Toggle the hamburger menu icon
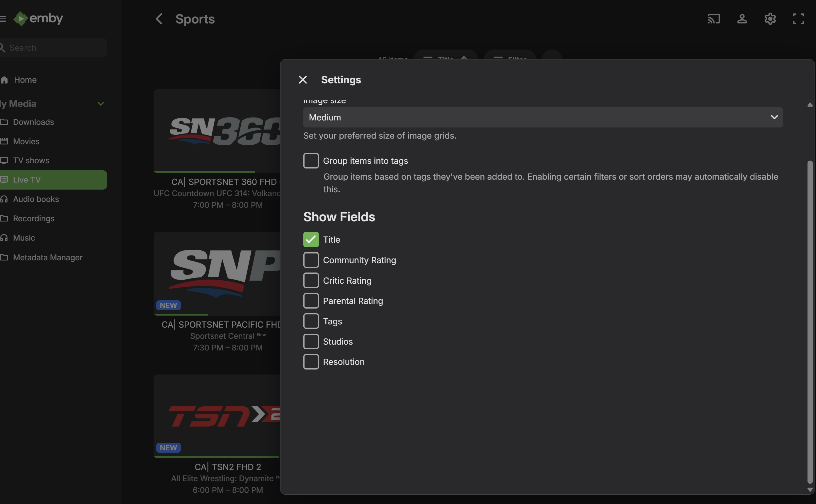The height and width of the screenshot is (504, 816). (3, 19)
